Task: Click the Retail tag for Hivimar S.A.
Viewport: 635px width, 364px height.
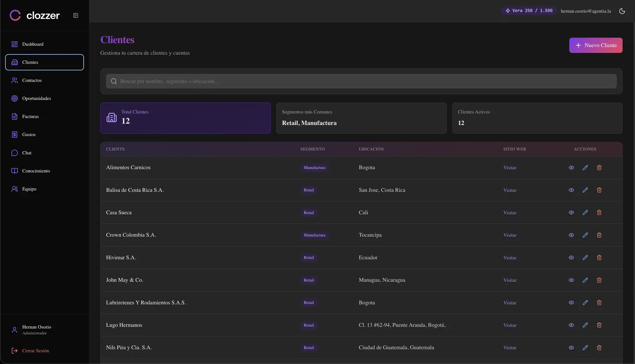Action: pyautogui.click(x=309, y=258)
